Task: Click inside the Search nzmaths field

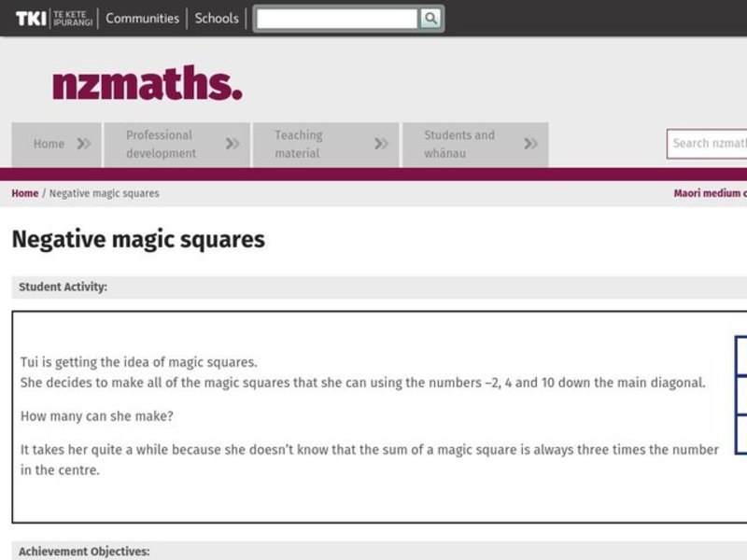Action: click(710, 144)
